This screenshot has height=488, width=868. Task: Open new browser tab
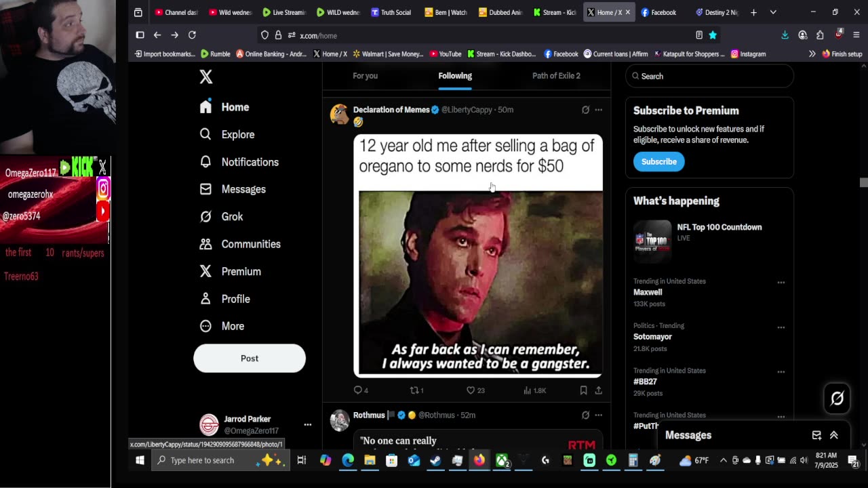pyautogui.click(x=753, y=12)
